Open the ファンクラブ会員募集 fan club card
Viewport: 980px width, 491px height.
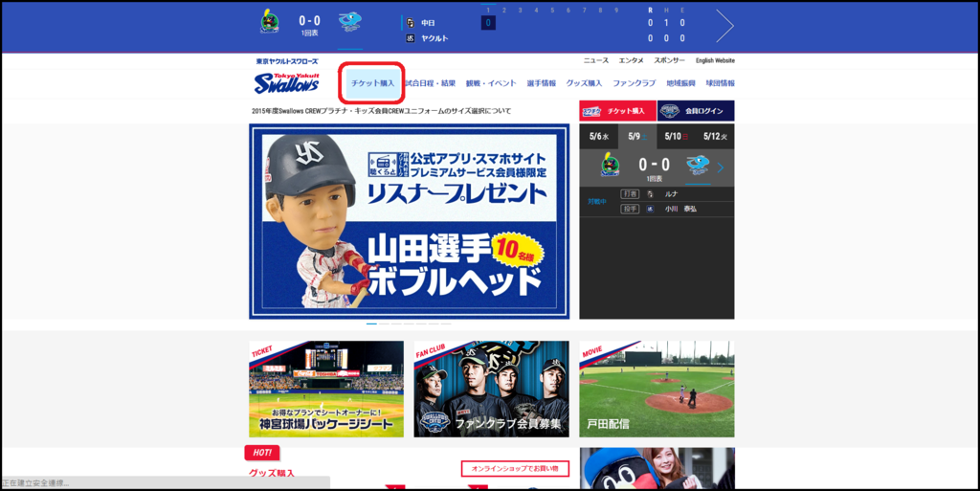[x=491, y=389]
